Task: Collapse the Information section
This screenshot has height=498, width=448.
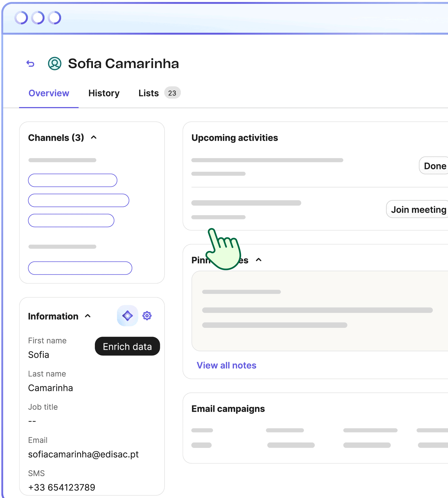Action: pyautogui.click(x=88, y=316)
